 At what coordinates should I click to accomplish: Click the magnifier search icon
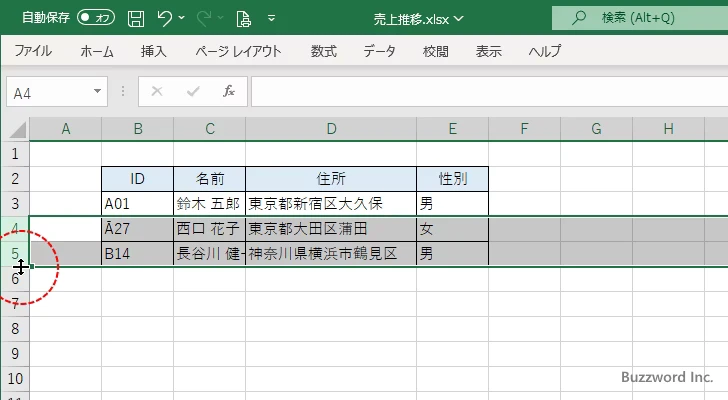[x=578, y=18]
